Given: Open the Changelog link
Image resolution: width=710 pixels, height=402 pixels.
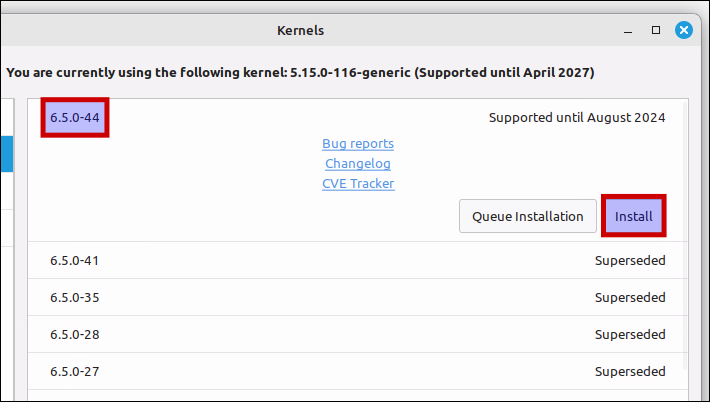Looking at the screenshot, I should point(358,163).
